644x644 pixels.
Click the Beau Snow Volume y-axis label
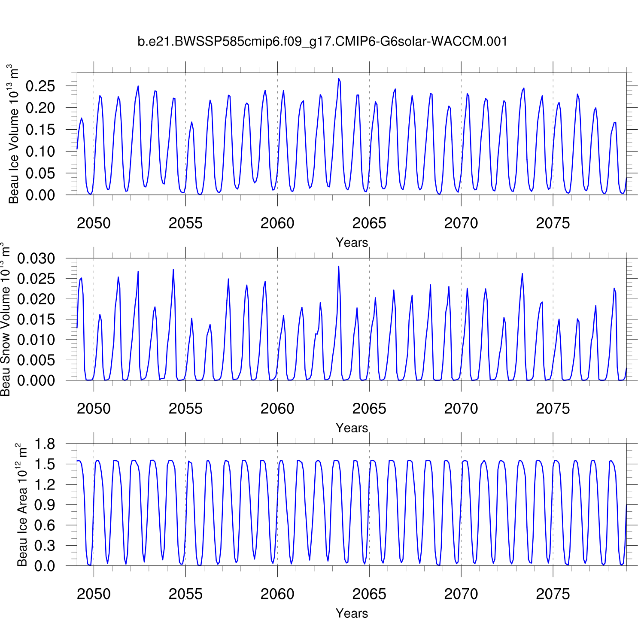pyautogui.click(x=5, y=320)
